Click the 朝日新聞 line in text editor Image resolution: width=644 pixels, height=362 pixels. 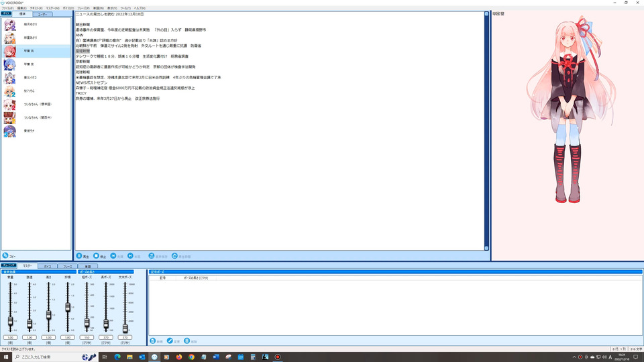[x=83, y=25]
